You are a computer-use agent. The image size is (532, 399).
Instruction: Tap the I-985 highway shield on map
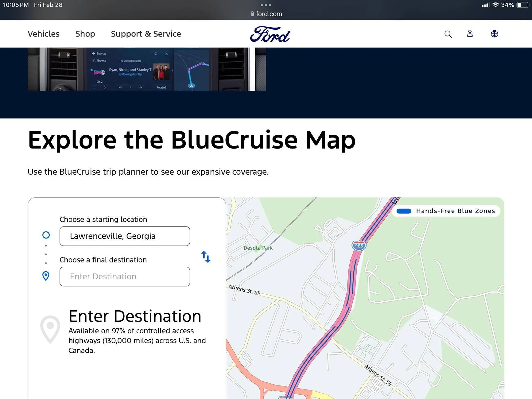coord(359,246)
